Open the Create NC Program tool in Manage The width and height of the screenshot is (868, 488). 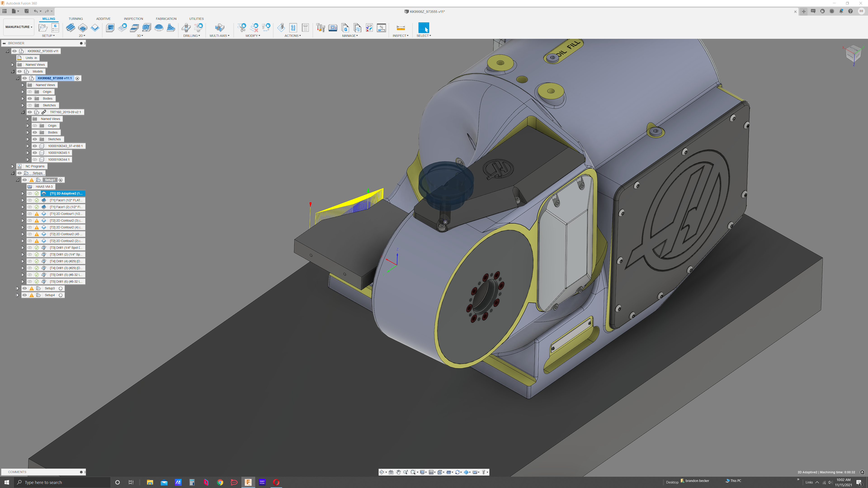tap(345, 28)
